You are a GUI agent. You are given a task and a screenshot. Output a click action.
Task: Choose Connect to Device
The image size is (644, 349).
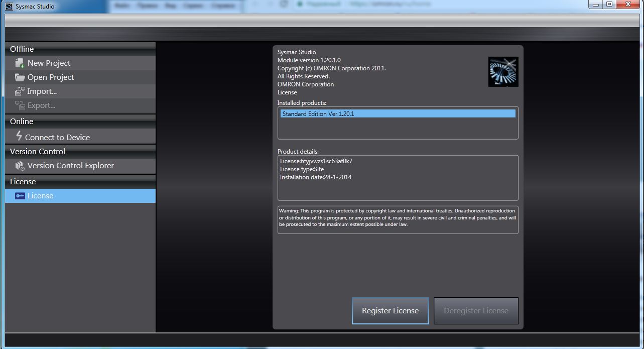click(80, 137)
